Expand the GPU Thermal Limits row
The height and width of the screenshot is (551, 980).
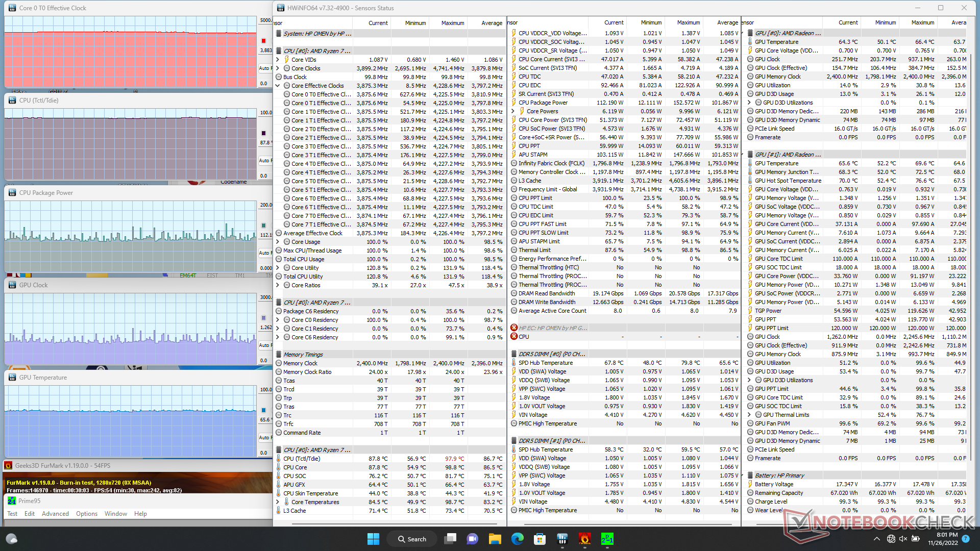(750, 415)
